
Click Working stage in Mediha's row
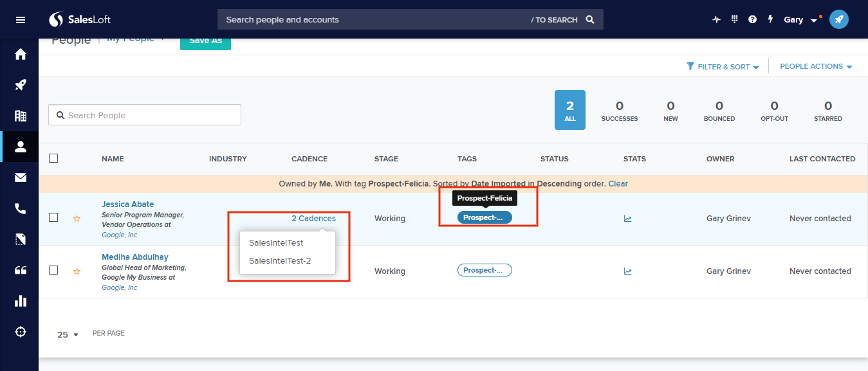[390, 271]
